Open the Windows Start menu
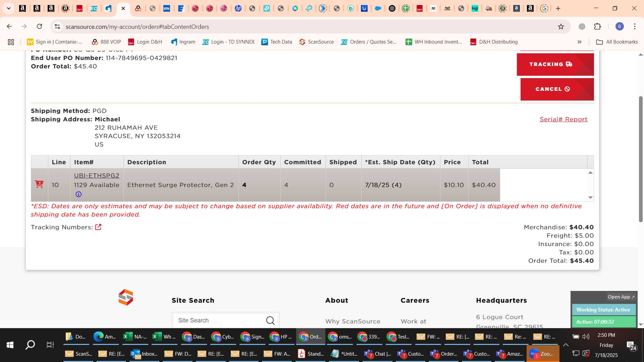 click(10, 345)
